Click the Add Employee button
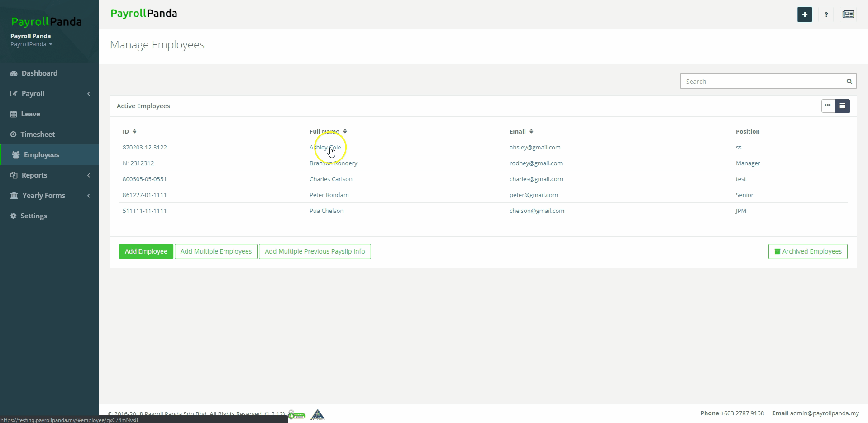868x423 pixels. pos(146,251)
